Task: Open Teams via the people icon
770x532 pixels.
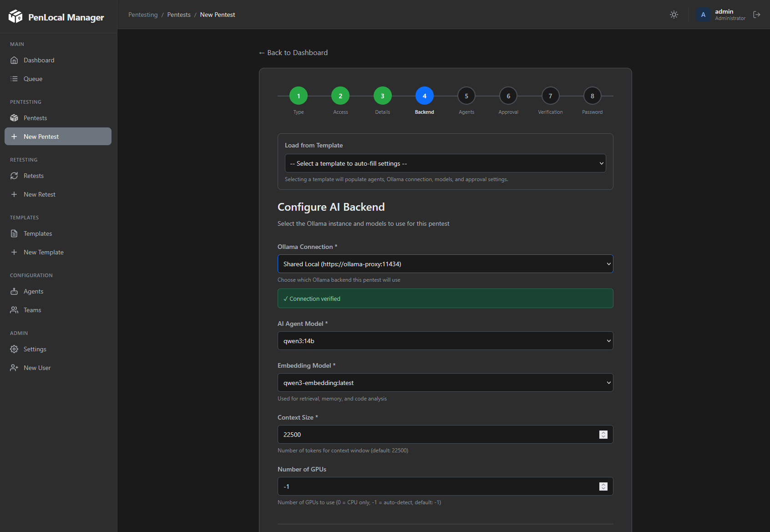Action: (14, 310)
